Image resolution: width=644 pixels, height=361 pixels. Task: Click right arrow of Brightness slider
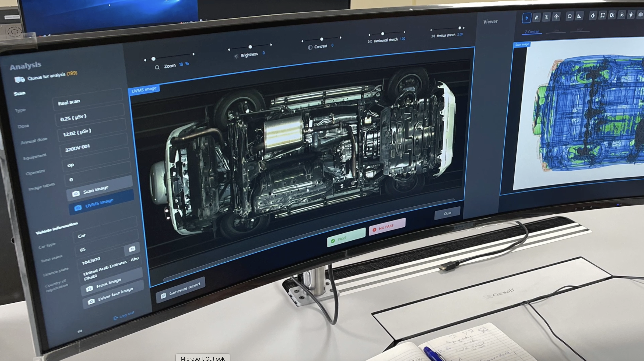click(271, 45)
